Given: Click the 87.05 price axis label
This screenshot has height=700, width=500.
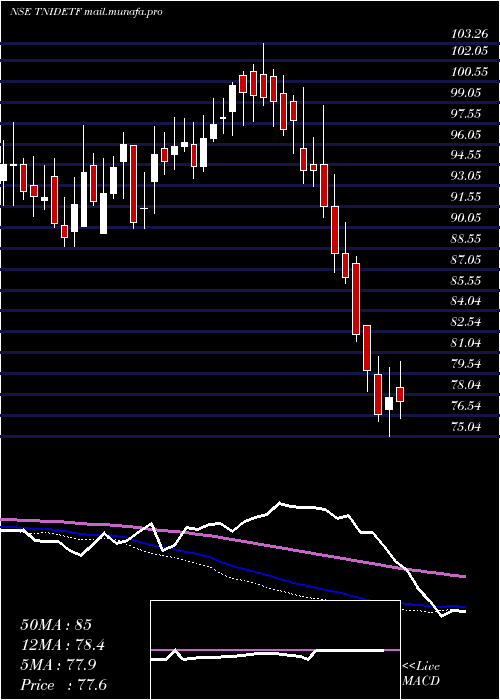Looking at the screenshot, I should coord(467,259).
